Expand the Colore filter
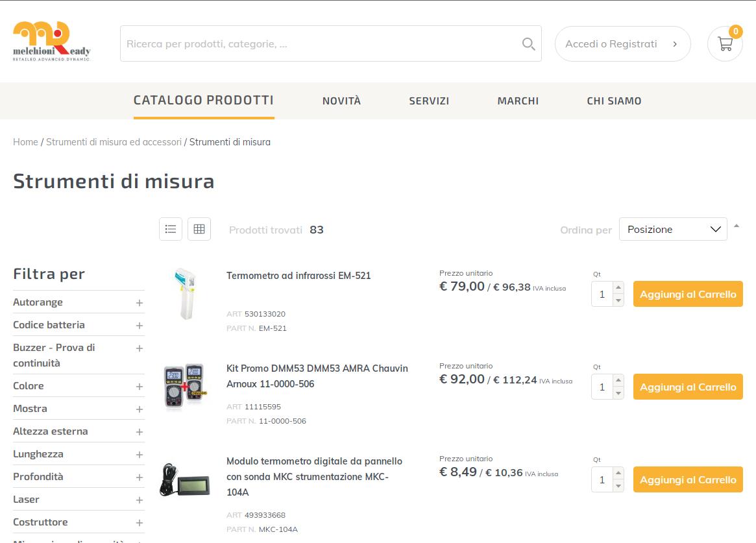 point(139,387)
